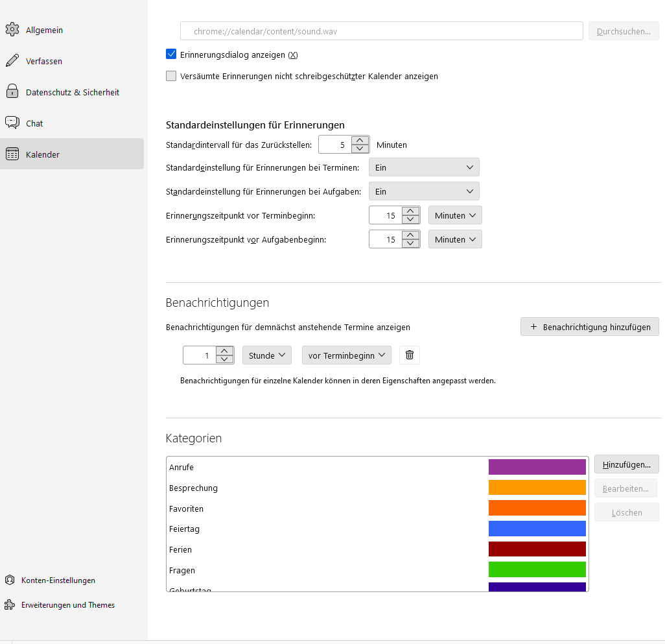This screenshot has height=644, width=665.
Task: Open the vor Terminbeginn dropdown
Action: [346, 355]
